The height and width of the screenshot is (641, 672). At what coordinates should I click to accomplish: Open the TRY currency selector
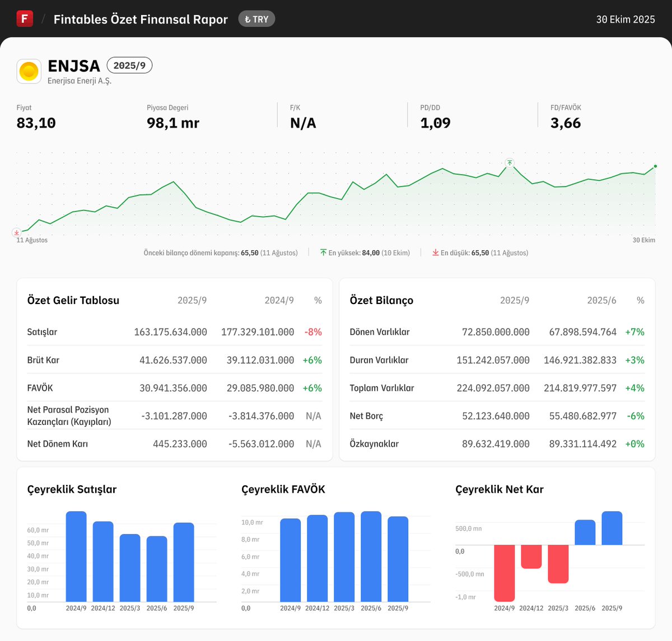tap(256, 18)
